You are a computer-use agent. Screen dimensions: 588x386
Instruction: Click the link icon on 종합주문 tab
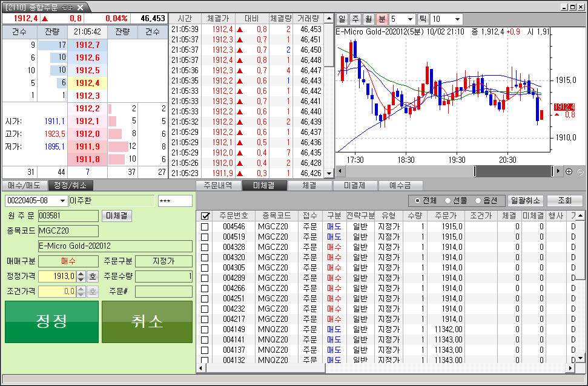tap(68, 7)
